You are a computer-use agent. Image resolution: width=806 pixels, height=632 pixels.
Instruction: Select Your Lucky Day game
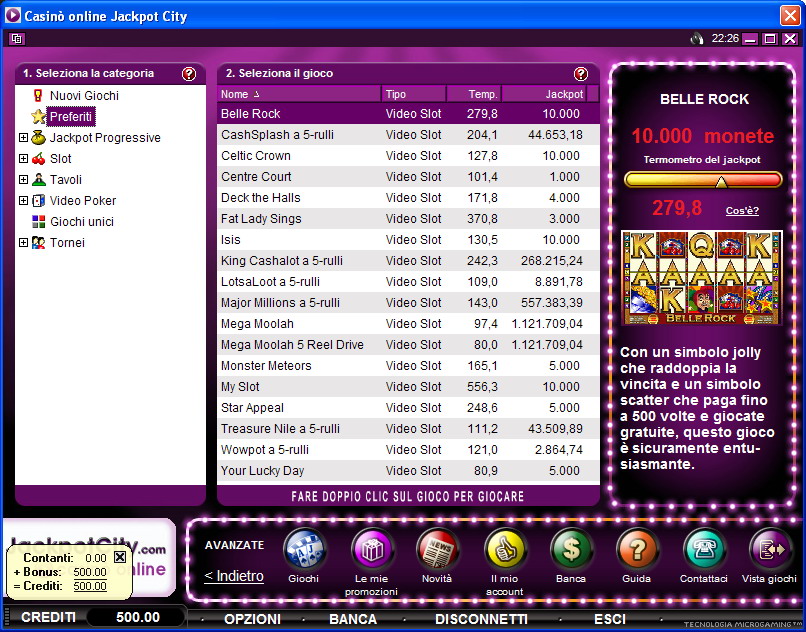(408, 471)
